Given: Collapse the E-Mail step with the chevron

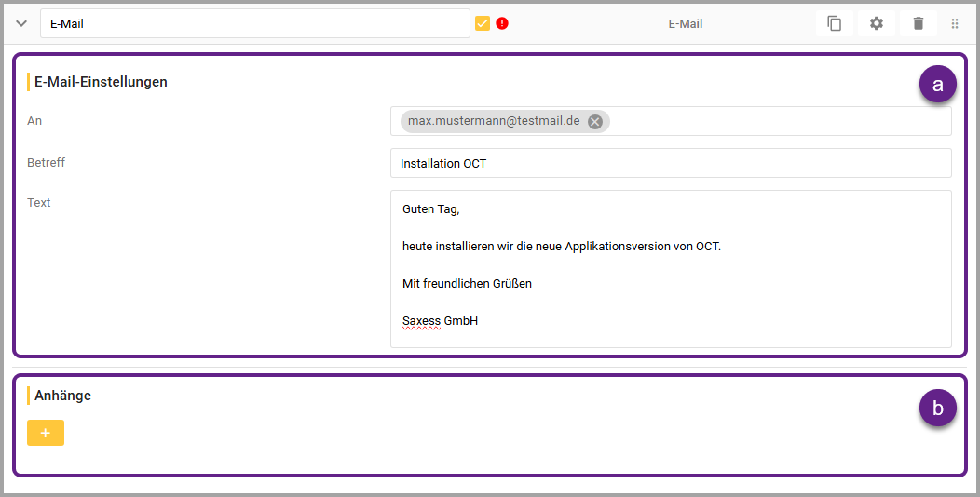Looking at the screenshot, I should 21,23.
